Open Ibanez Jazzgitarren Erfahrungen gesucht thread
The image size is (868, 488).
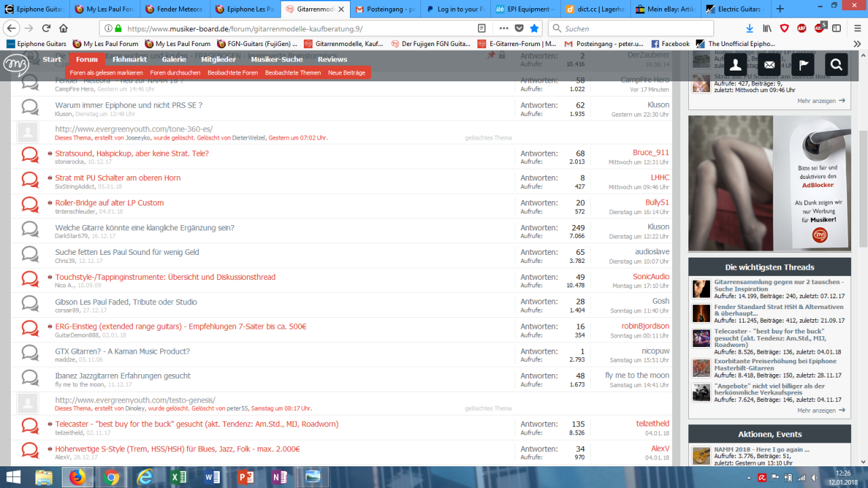(x=123, y=375)
